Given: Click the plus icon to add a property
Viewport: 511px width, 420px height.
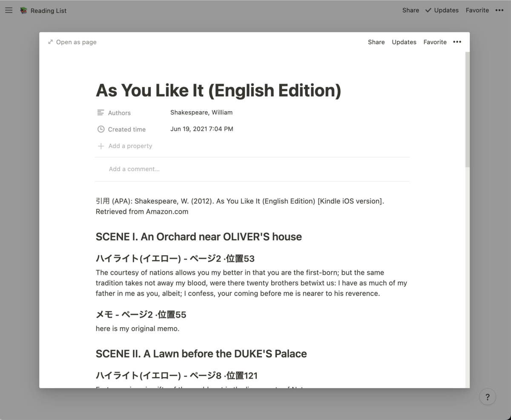Looking at the screenshot, I should 100,146.
